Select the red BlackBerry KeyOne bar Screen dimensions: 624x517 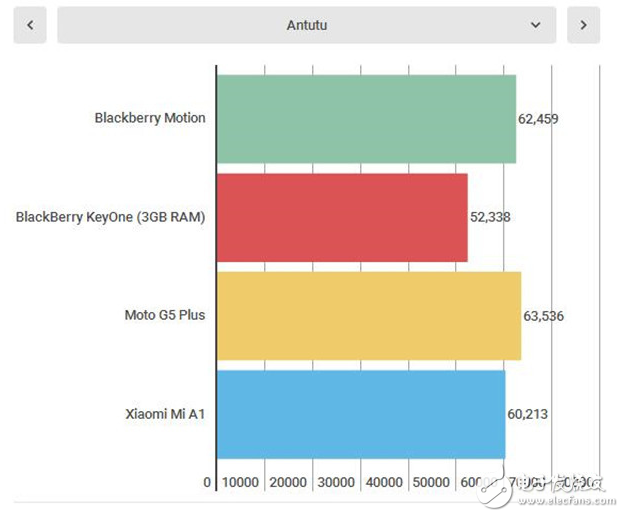342,217
